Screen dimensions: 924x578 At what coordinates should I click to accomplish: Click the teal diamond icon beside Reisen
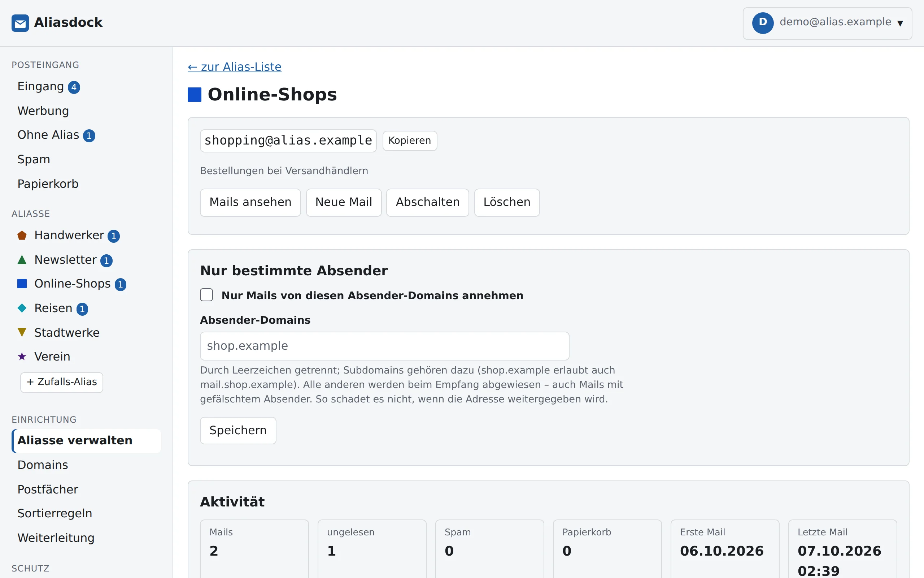click(22, 308)
